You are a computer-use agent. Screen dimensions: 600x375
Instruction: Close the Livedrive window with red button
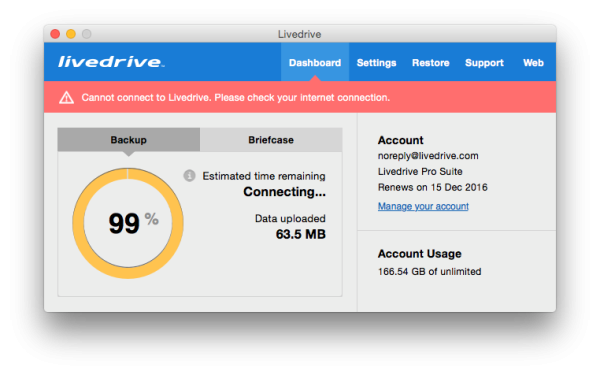click(x=55, y=34)
